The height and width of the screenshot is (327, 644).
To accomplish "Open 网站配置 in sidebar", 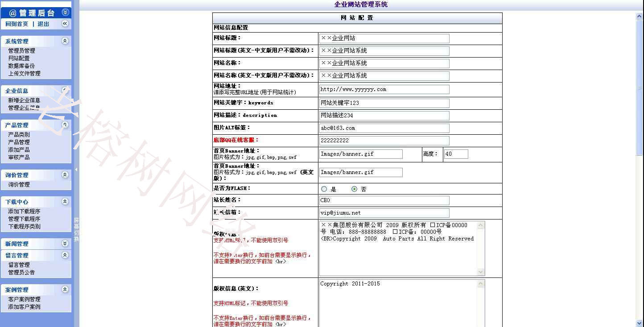I will (19, 58).
